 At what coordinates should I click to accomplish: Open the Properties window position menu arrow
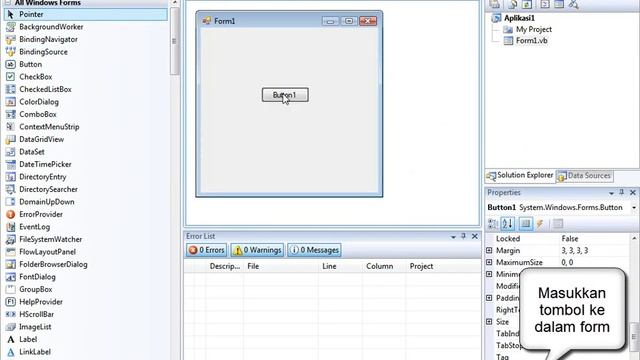point(611,193)
